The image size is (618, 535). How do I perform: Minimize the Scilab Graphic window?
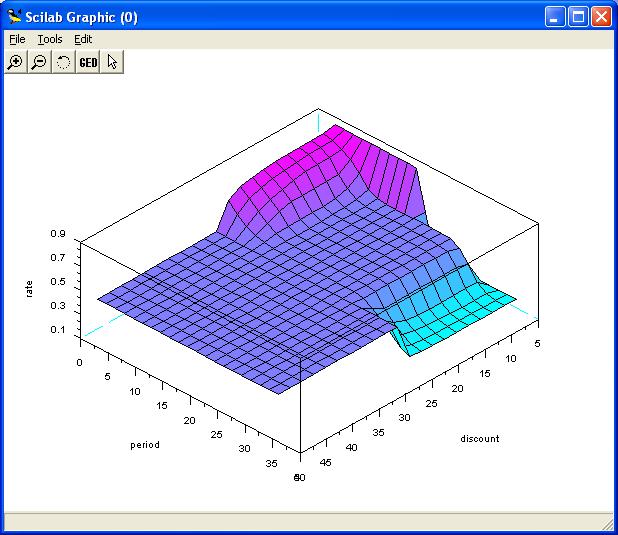pyautogui.click(x=555, y=17)
